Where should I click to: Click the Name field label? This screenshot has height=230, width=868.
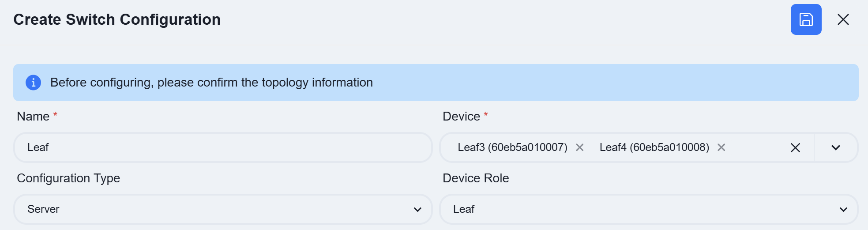click(33, 117)
